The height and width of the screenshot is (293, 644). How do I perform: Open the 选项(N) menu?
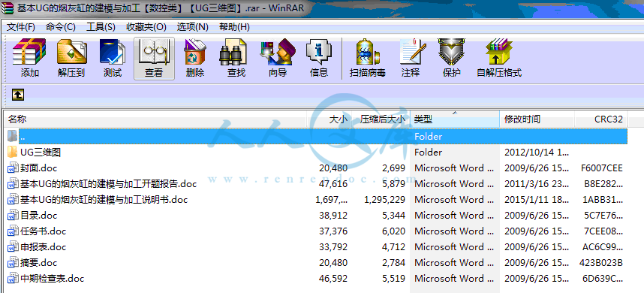[193, 27]
